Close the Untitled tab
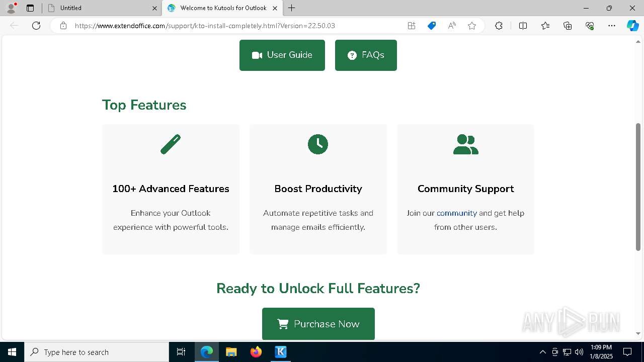Screen dimensions: 644x362 (154, 8)
